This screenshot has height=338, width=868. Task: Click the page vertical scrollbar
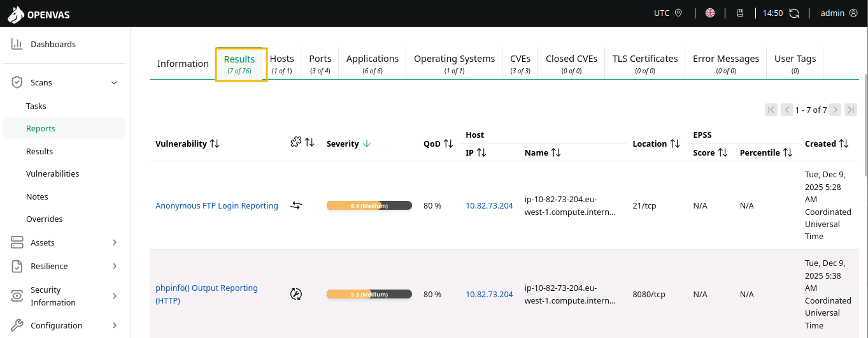865,124
